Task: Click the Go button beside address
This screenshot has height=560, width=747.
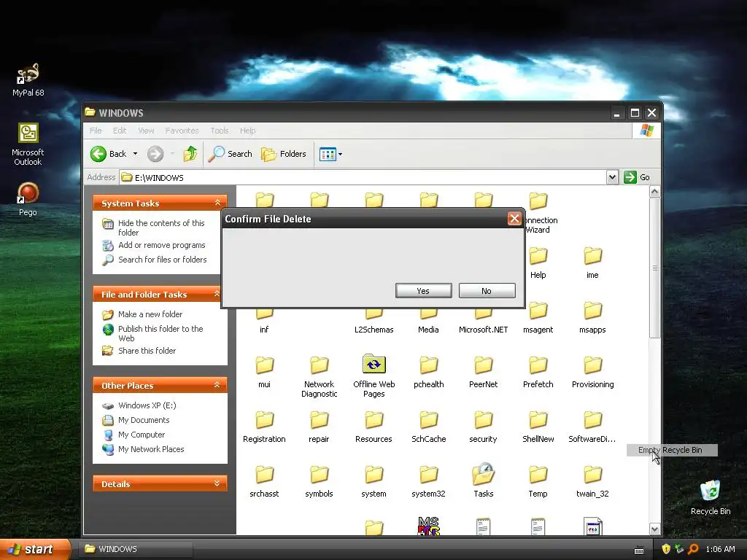Action: coord(637,177)
